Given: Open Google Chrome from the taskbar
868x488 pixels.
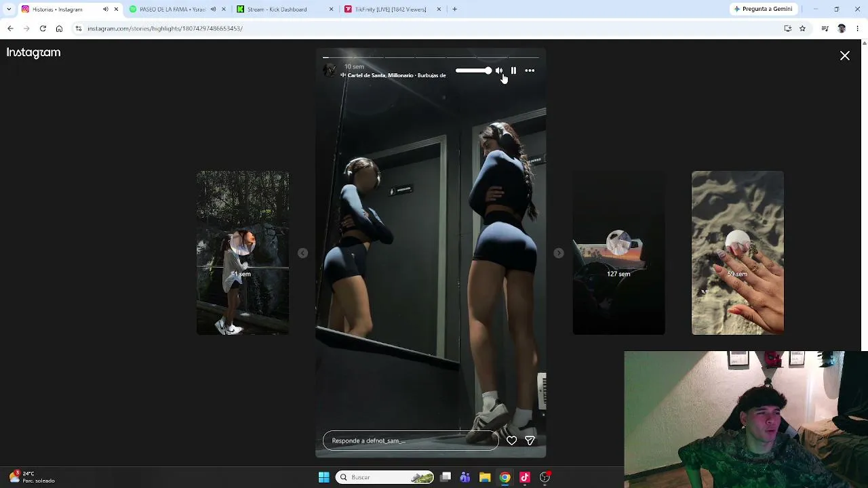Looking at the screenshot, I should pos(505,477).
